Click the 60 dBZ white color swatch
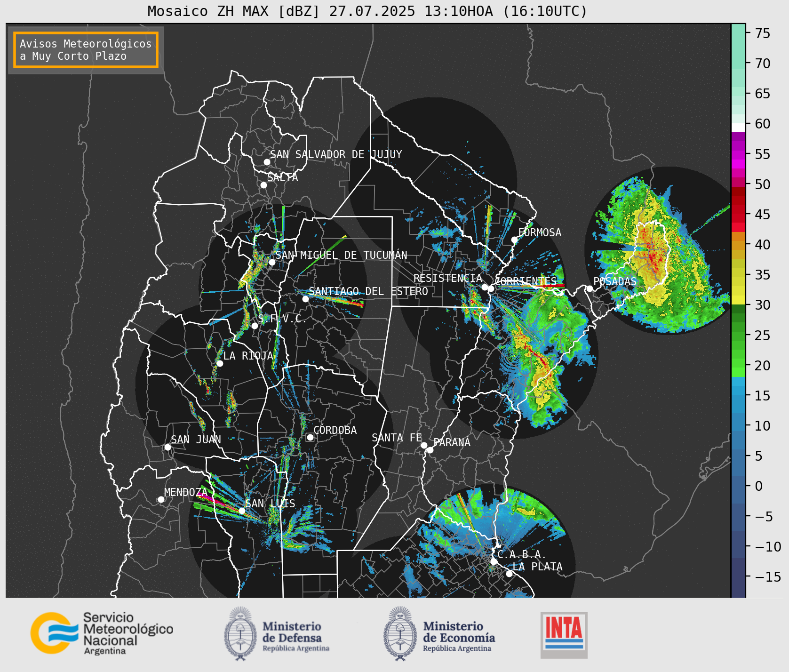This screenshot has width=789, height=672. click(738, 127)
